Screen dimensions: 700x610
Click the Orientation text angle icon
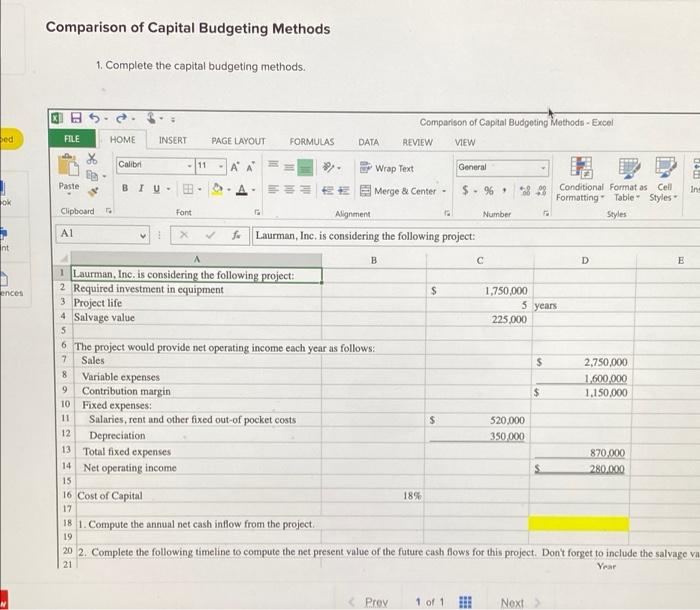tap(329, 167)
